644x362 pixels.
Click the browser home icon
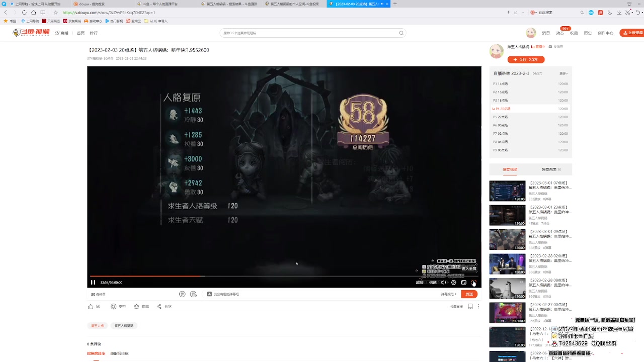[33, 12]
